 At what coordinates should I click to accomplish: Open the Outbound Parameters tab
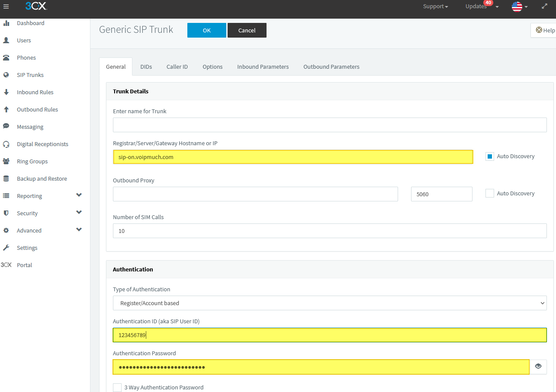coord(331,67)
